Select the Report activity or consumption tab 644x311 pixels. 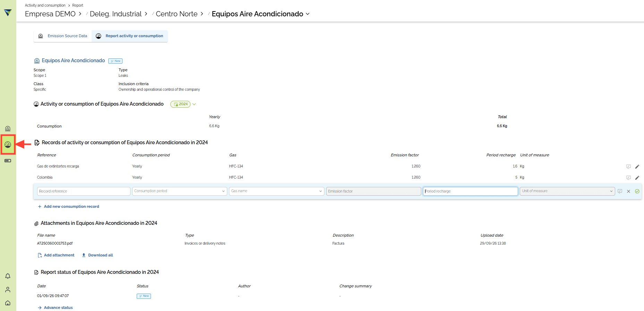pyautogui.click(x=129, y=36)
